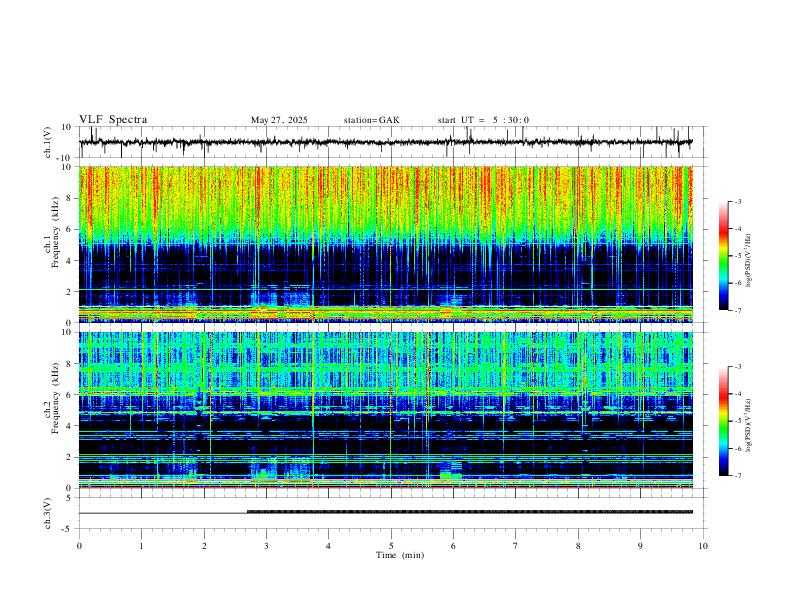Click time axis tick label "7"
This screenshot has height=612, width=792.
(x=516, y=546)
